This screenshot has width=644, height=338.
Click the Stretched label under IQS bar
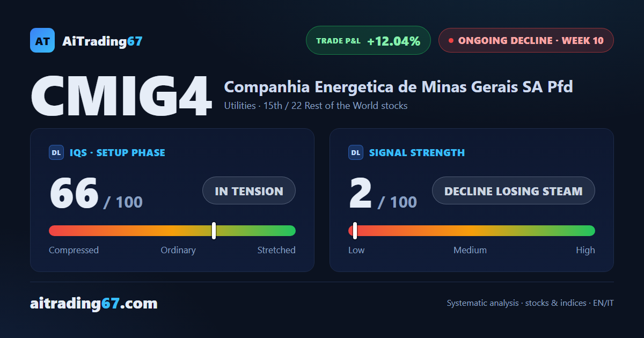pos(276,250)
